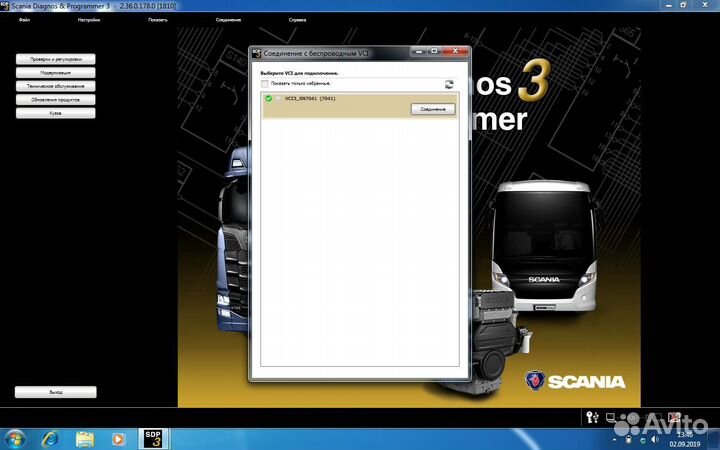Click the Соединение button for VCI3
Viewport: 720px width, 450px height.
[433, 109]
